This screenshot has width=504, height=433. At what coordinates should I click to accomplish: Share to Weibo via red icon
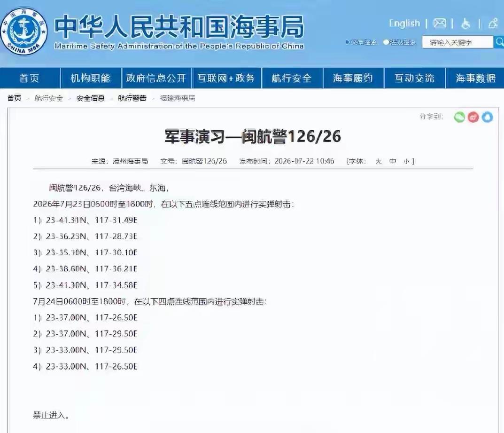(473, 117)
